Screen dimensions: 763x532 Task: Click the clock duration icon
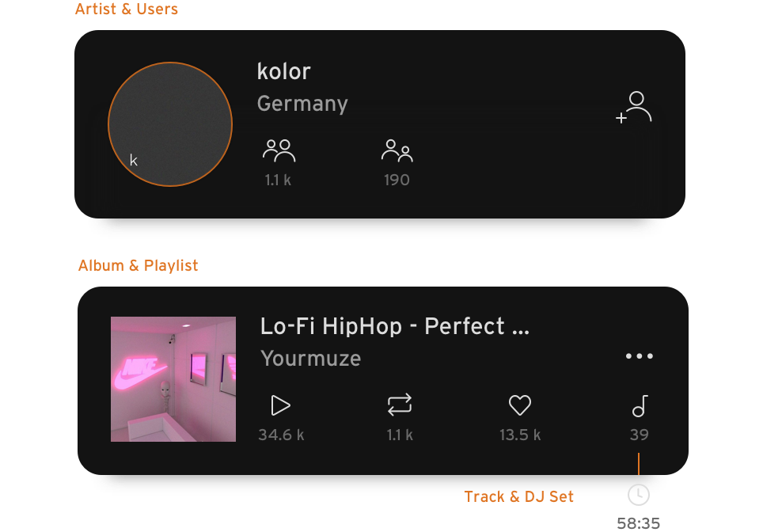click(639, 495)
